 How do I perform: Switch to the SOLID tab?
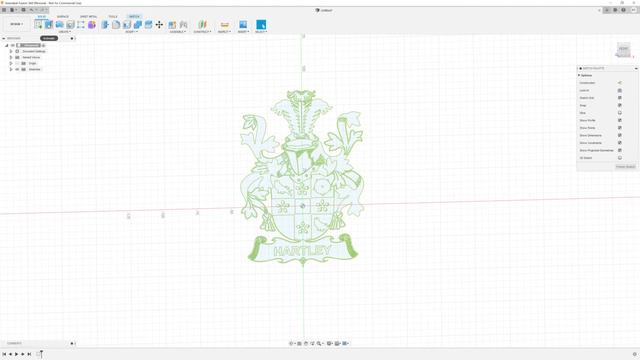[x=42, y=17]
